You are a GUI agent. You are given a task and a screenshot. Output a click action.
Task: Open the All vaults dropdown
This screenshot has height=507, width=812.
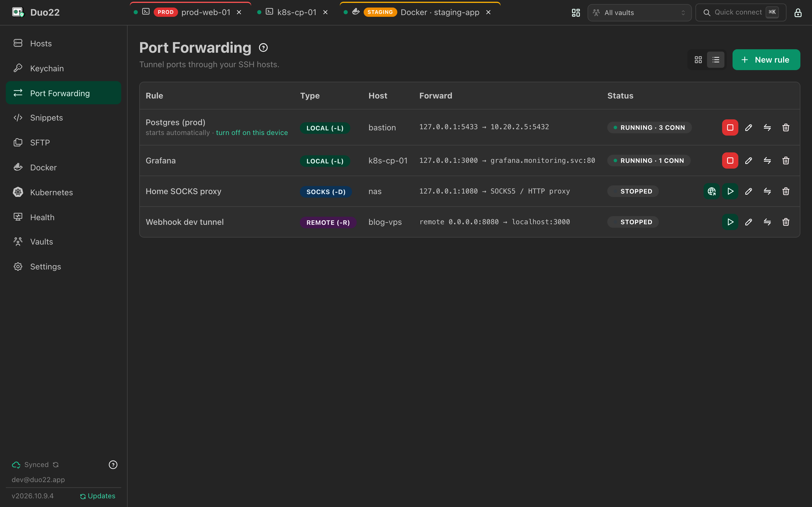coord(639,13)
